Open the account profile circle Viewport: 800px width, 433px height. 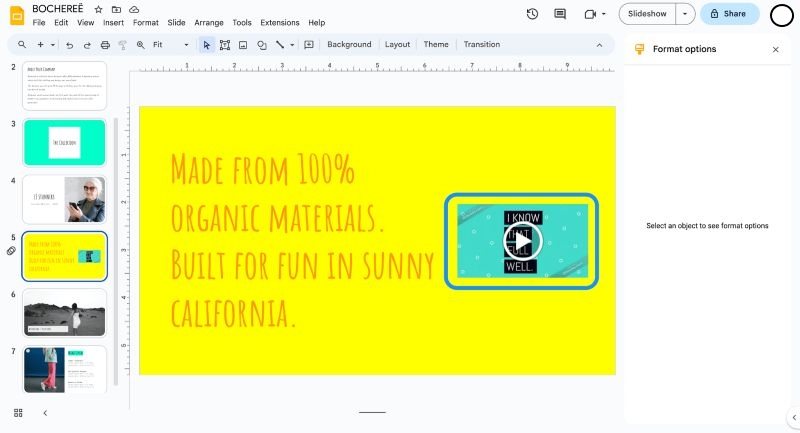tap(781, 15)
